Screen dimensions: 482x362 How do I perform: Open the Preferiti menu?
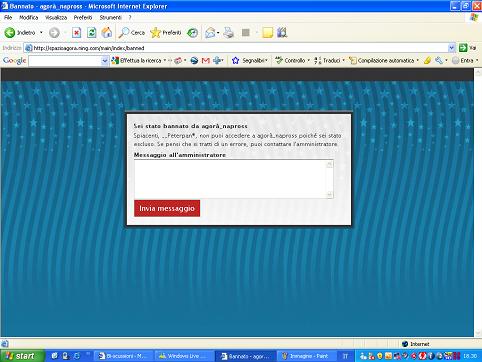83,17
